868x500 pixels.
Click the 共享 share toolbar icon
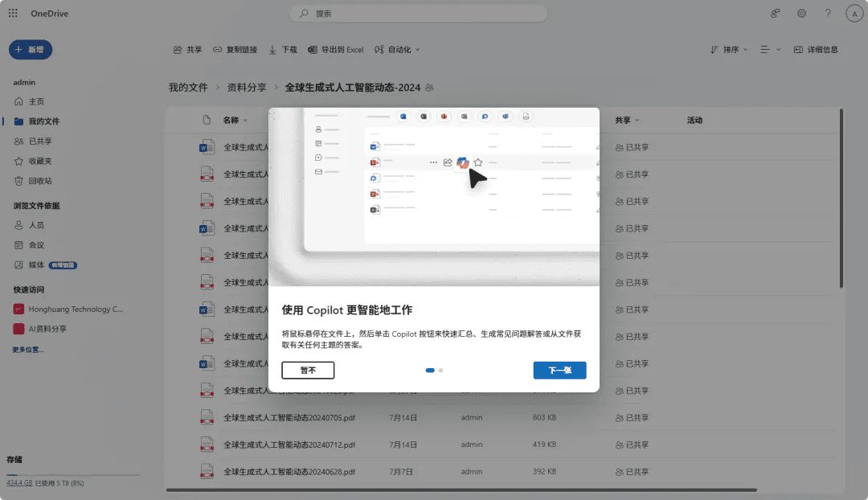[x=187, y=50]
